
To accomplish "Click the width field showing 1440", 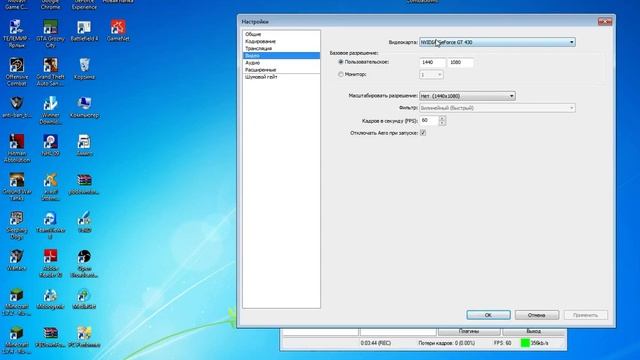I will coord(432,62).
